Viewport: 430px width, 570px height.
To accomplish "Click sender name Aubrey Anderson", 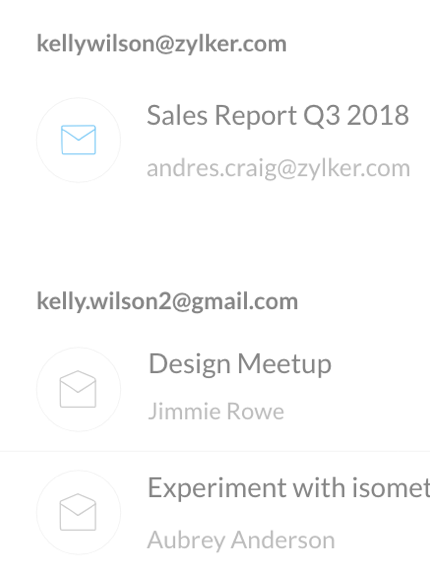I will pos(241,540).
